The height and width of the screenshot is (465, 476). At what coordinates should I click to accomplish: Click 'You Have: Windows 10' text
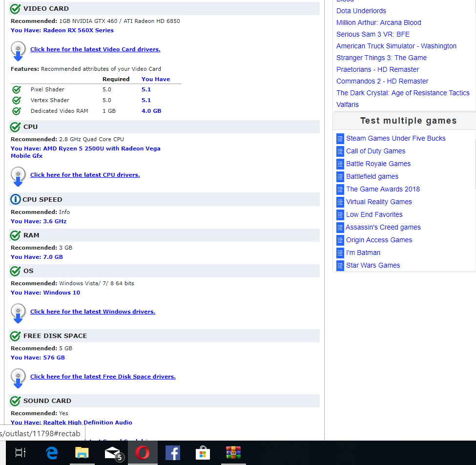(x=45, y=293)
